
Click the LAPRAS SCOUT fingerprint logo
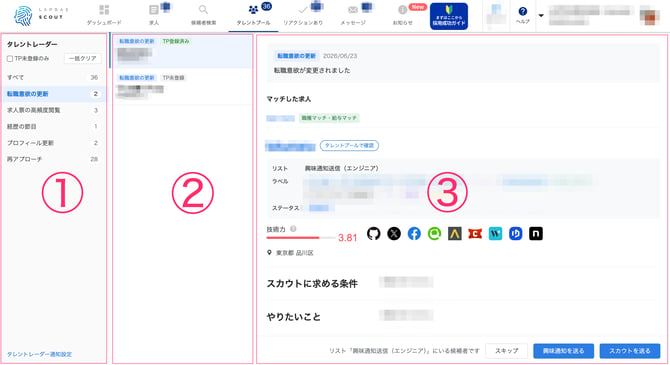coord(22,16)
